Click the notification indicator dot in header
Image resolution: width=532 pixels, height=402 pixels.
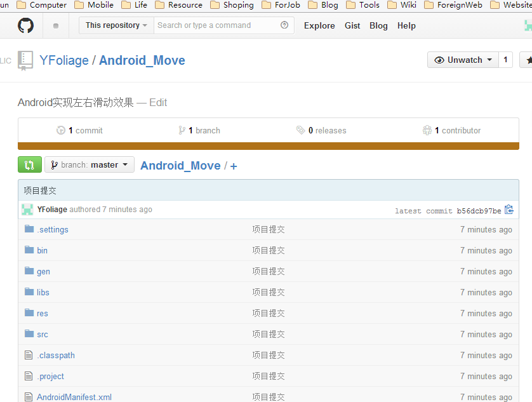click(56, 26)
